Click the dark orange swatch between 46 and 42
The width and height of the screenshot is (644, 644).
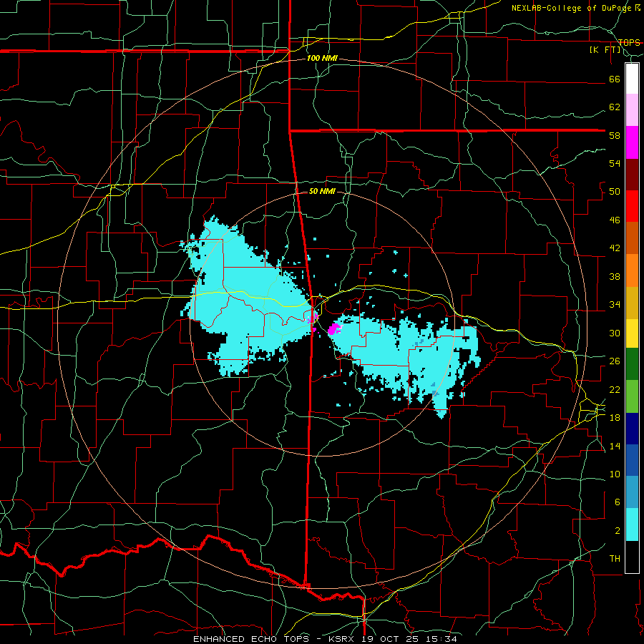pos(632,238)
